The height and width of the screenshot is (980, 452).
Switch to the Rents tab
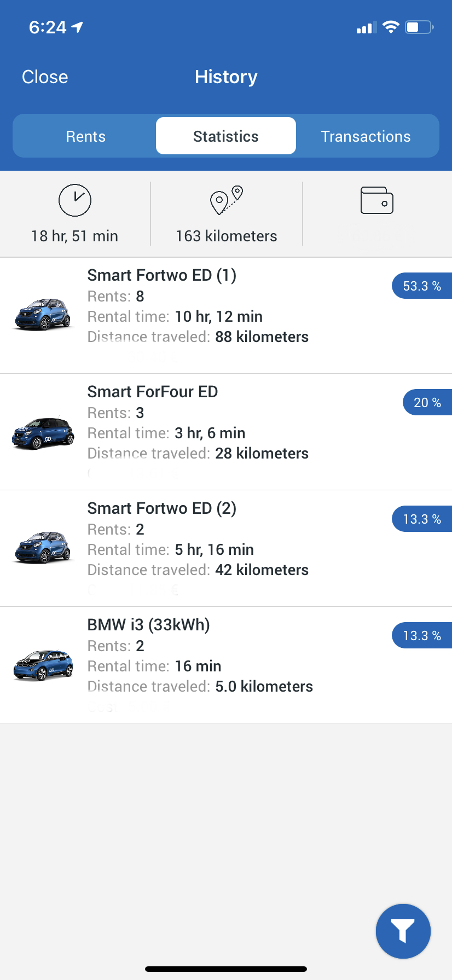86,136
